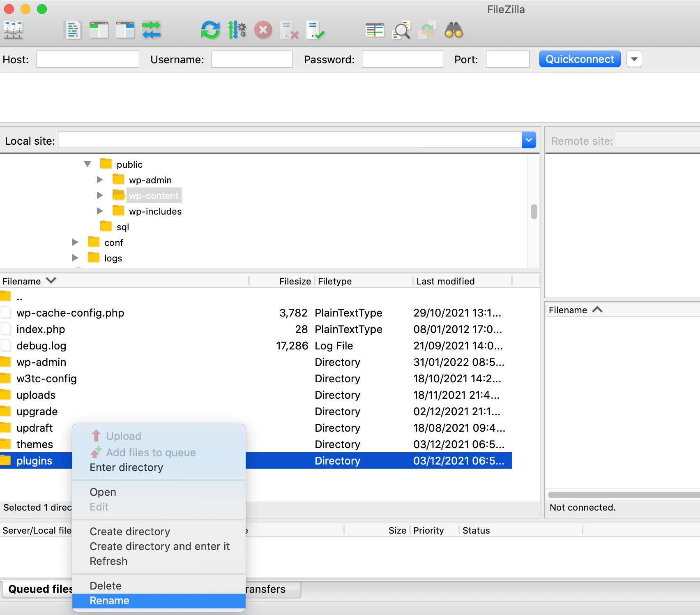The image size is (700, 615).
Task: Sort local list by Filesize header
Action: 282,281
